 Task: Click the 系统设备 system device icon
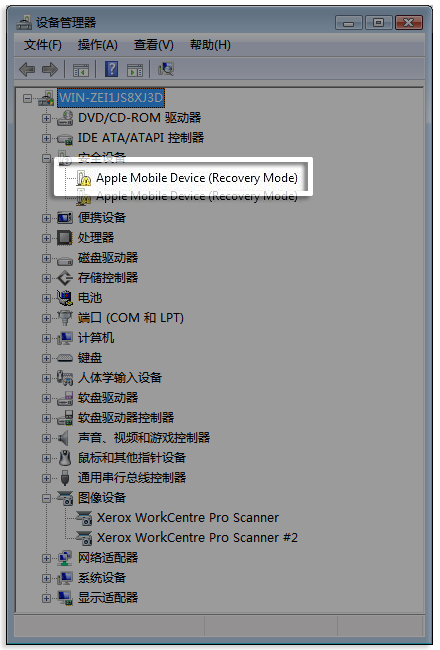[x=65, y=578]
